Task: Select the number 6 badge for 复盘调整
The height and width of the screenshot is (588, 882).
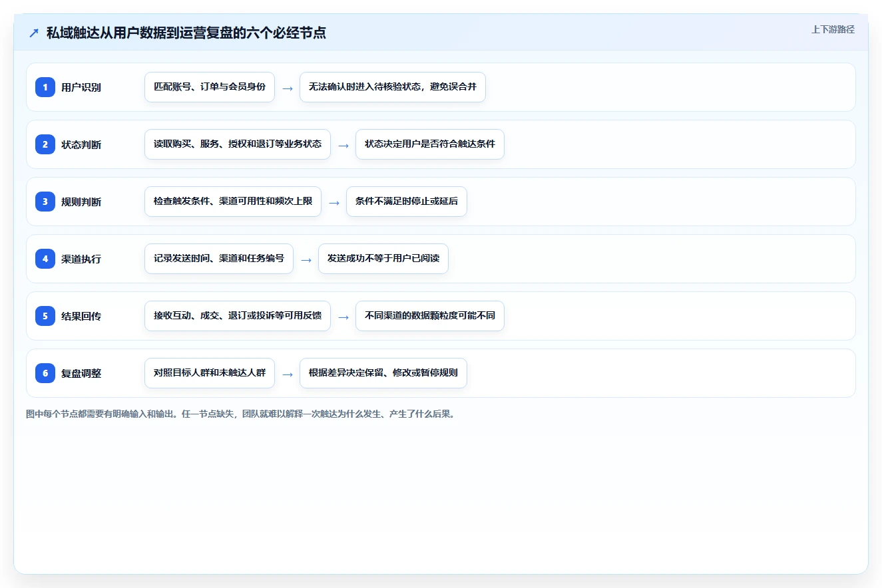Action: [x=45, y=373]
